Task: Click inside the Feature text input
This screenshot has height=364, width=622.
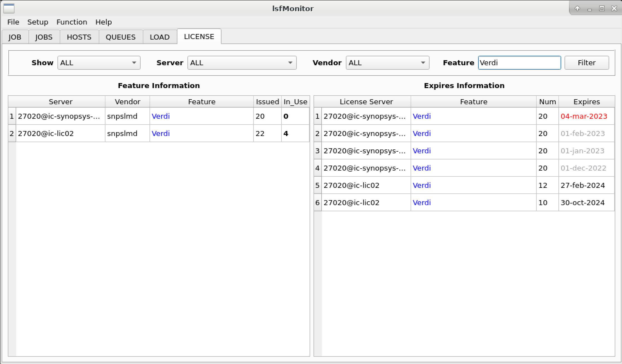Action: click(519, 63)
